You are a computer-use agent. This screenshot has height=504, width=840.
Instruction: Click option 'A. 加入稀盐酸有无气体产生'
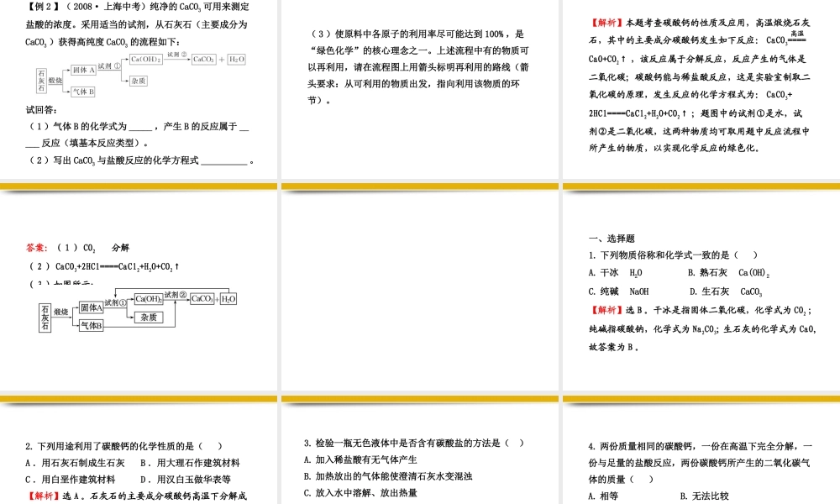click(360, 459)
